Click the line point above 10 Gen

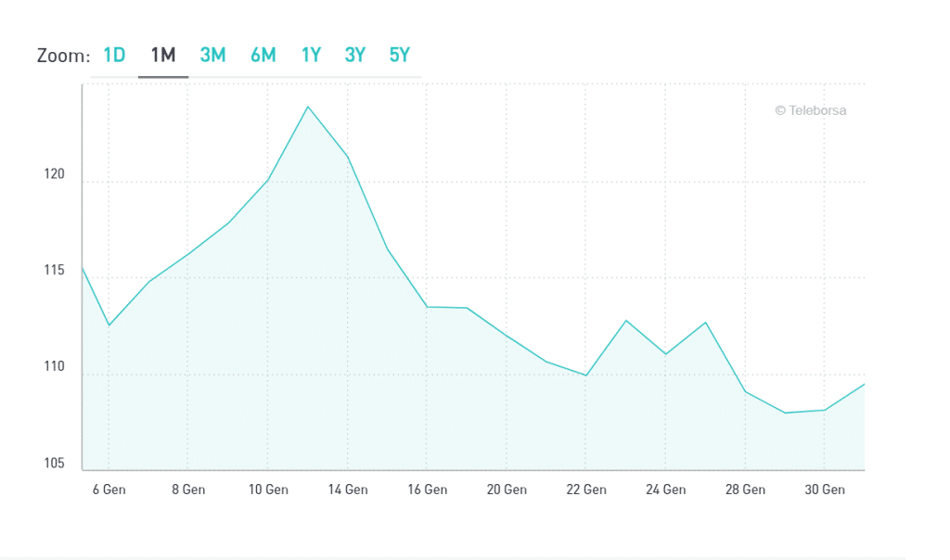pyautogui.click(x=268, y=180)
